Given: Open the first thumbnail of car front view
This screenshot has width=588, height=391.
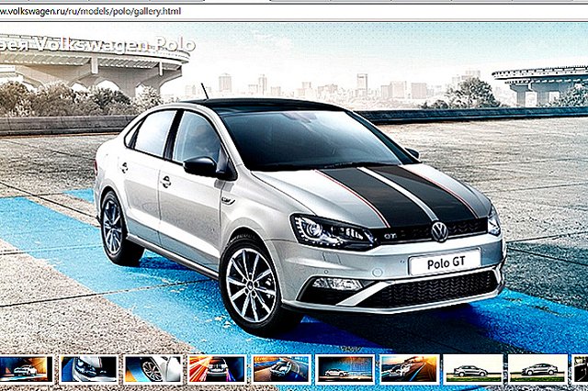Looking at the screenshot, I should coord(25,369).
